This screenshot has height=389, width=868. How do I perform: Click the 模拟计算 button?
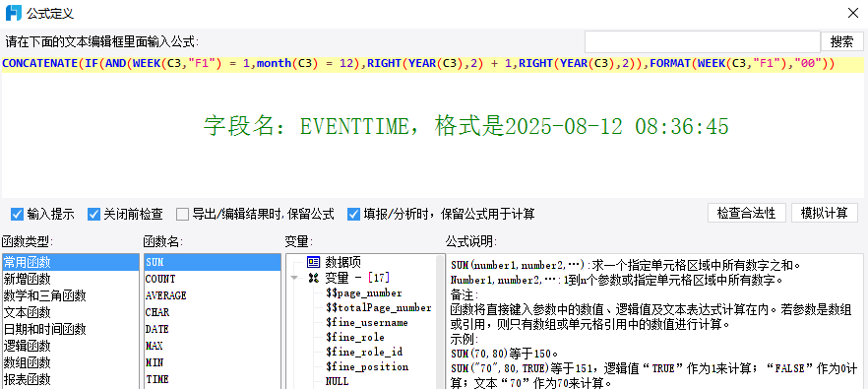pos(825,213)
